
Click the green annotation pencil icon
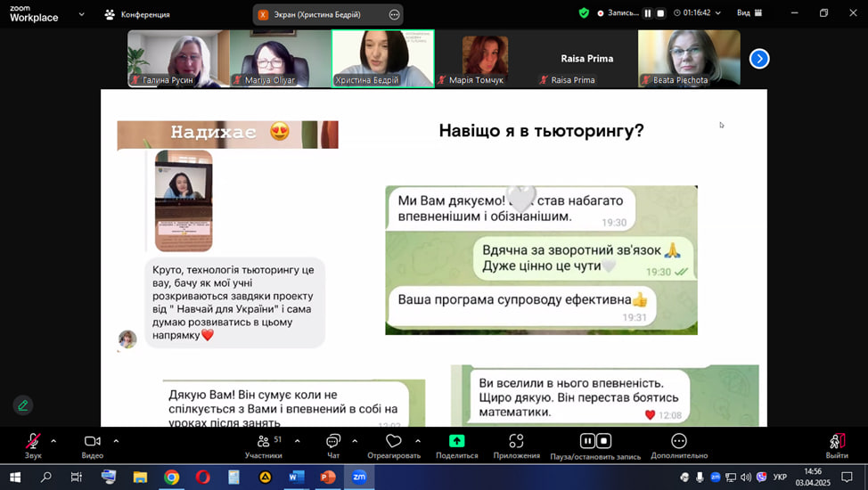tap(23, 405)
